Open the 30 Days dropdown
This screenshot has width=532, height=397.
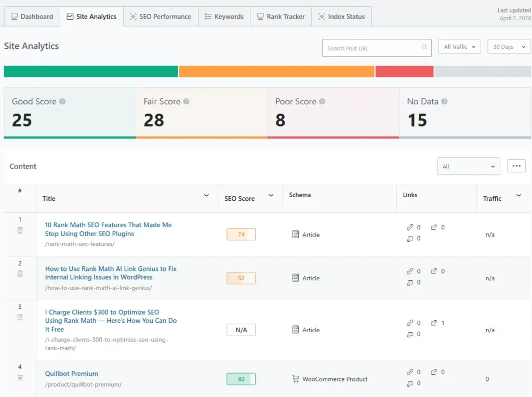tap(509, 46)
